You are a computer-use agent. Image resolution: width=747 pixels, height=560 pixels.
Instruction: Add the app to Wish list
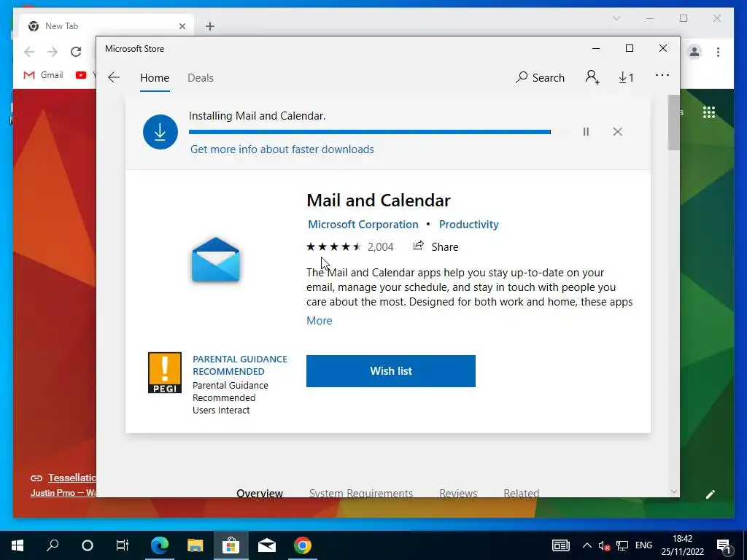pyautogui.click(x=391, y=371)
